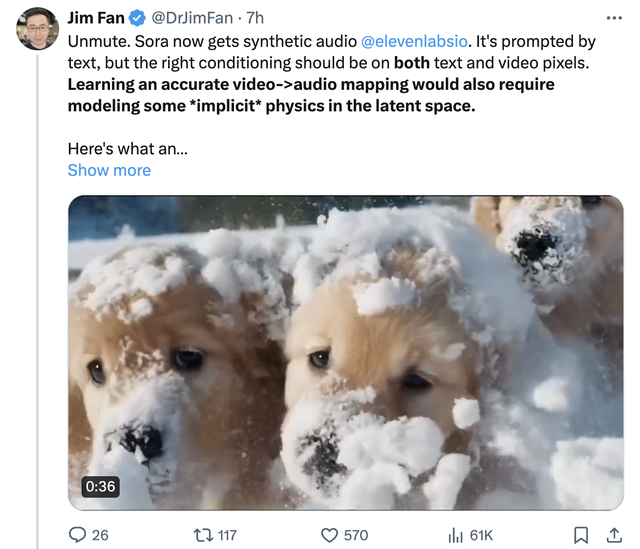
Task: Open the reply speech bubble icon
Action: pos(78,535)
